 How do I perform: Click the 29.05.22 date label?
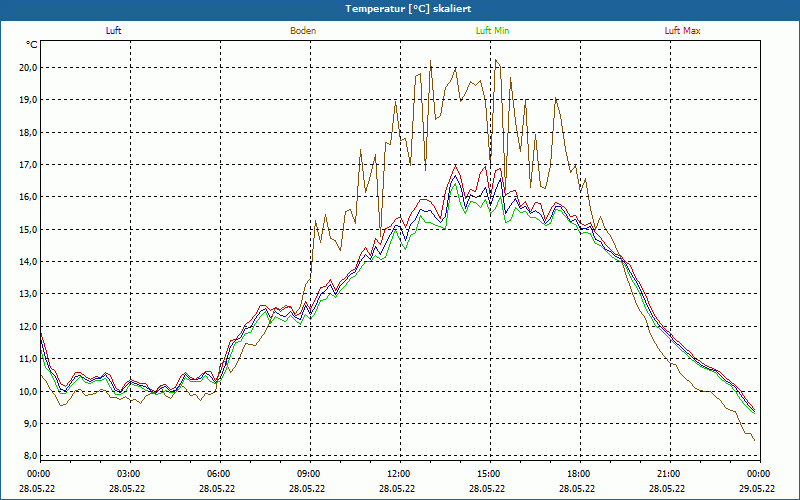(x=757, y=488)
